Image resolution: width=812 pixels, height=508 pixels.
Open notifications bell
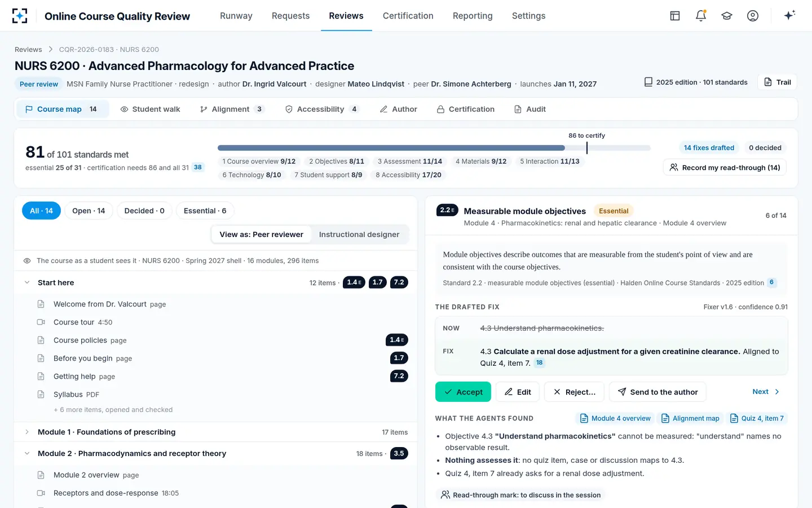[701, 16]
